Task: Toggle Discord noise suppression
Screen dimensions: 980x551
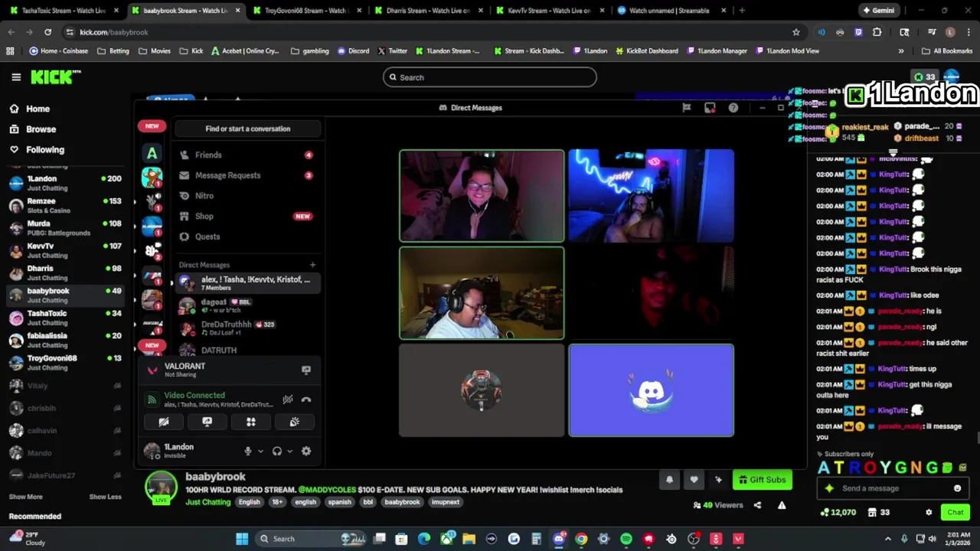Action: click(288, 399)
